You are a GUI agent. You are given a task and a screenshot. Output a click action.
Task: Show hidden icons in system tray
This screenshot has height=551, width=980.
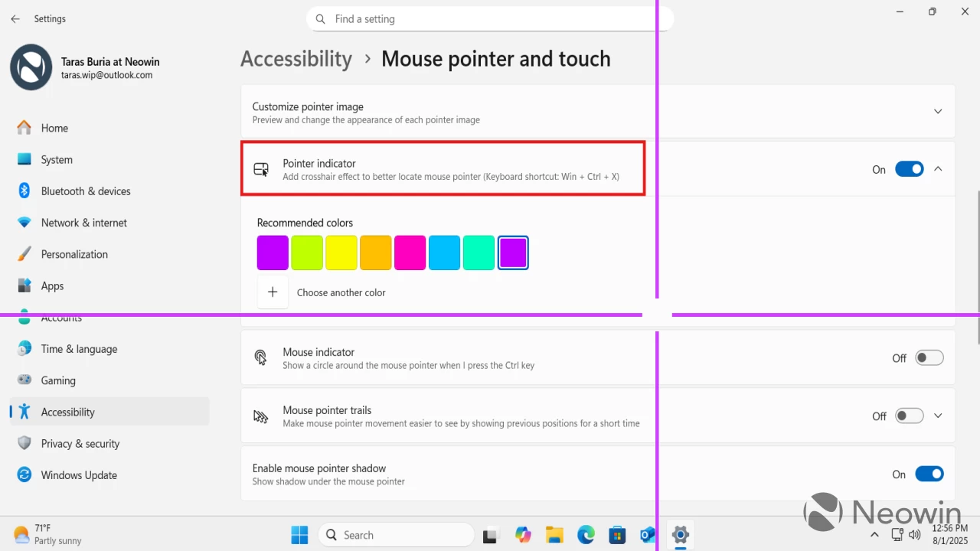(x=875, y=535)
